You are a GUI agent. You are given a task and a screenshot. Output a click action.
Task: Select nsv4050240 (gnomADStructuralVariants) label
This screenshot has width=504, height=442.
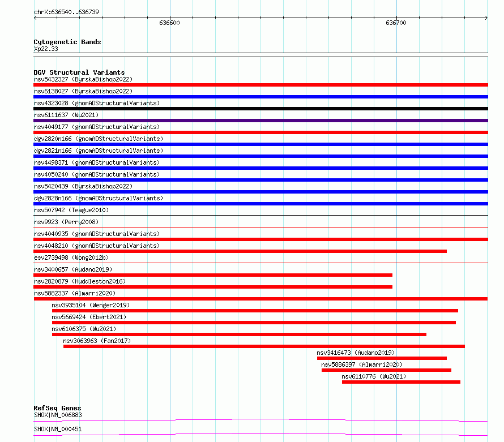tap(97, 174)
